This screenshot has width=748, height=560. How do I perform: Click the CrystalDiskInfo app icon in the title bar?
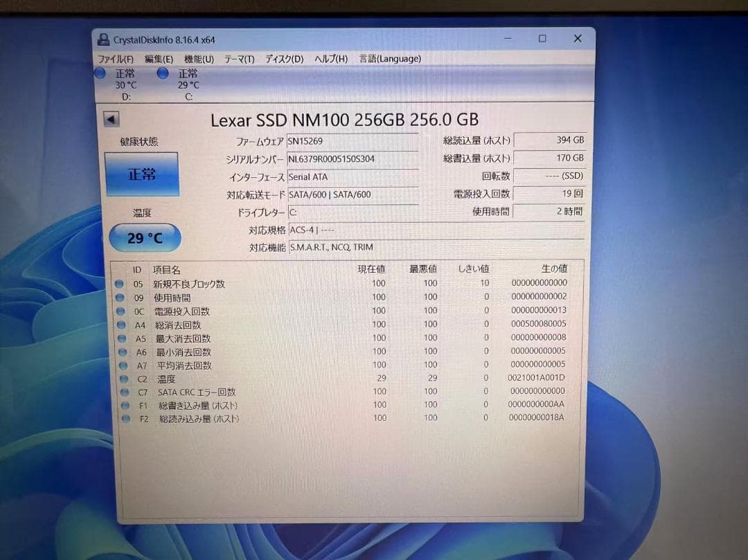pos(104,39)
